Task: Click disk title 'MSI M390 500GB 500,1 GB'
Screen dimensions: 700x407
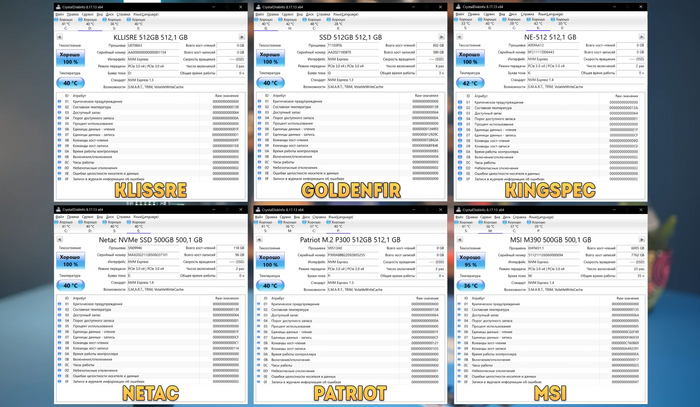Action: (x=550, y=240)
